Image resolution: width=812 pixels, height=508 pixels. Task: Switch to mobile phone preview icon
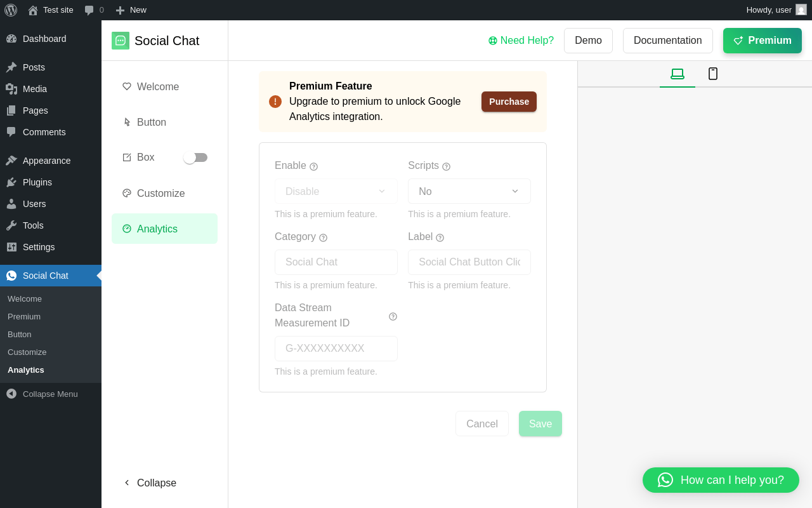click(x=713, y=74)
